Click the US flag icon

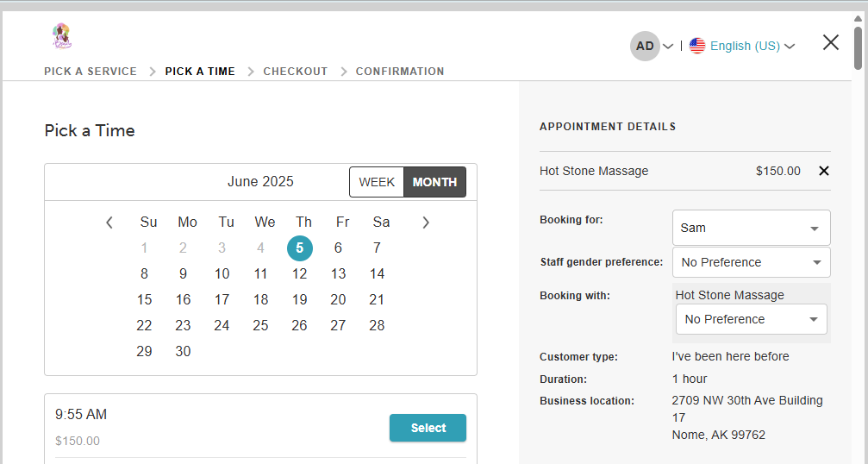697,46
